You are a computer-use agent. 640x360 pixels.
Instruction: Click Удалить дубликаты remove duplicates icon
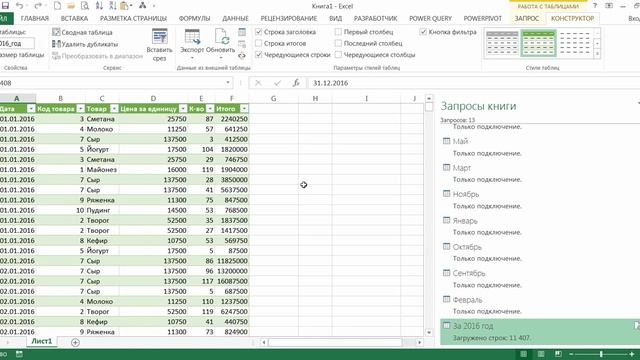56,44
